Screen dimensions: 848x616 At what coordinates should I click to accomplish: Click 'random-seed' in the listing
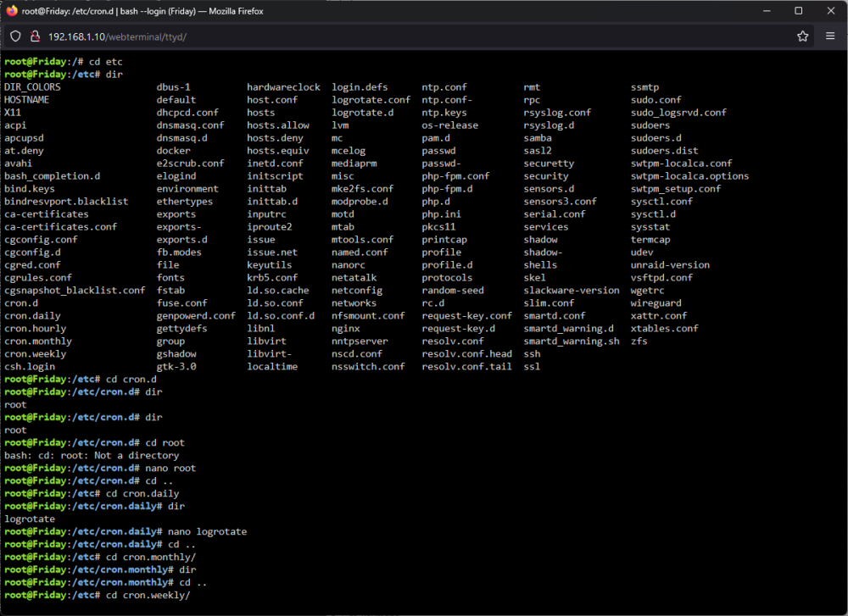(x=453, y=290)
